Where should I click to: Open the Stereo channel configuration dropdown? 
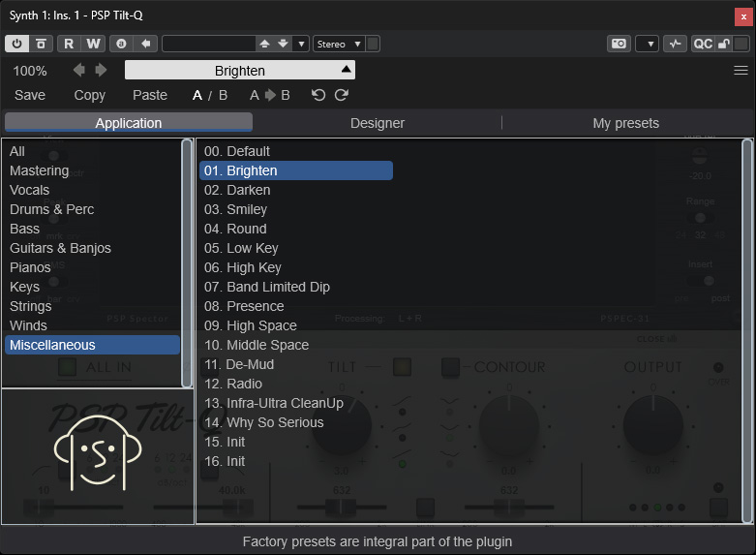point(339,44)
